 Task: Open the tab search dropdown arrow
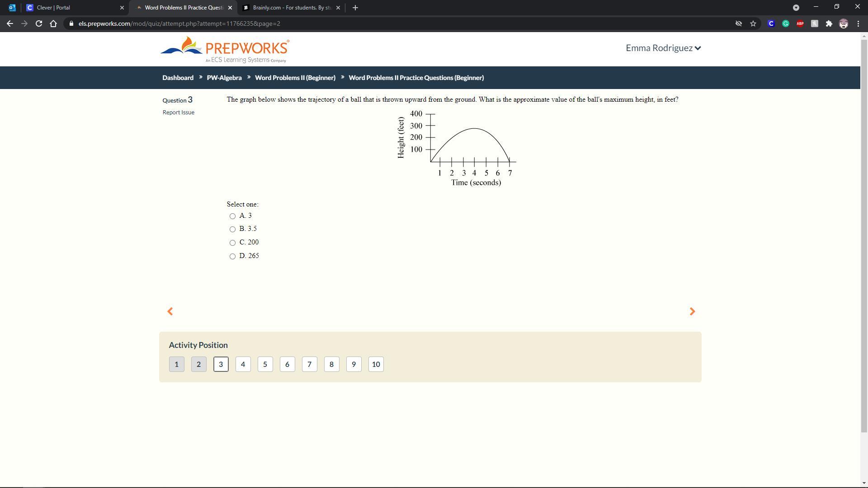click(796, 8)
